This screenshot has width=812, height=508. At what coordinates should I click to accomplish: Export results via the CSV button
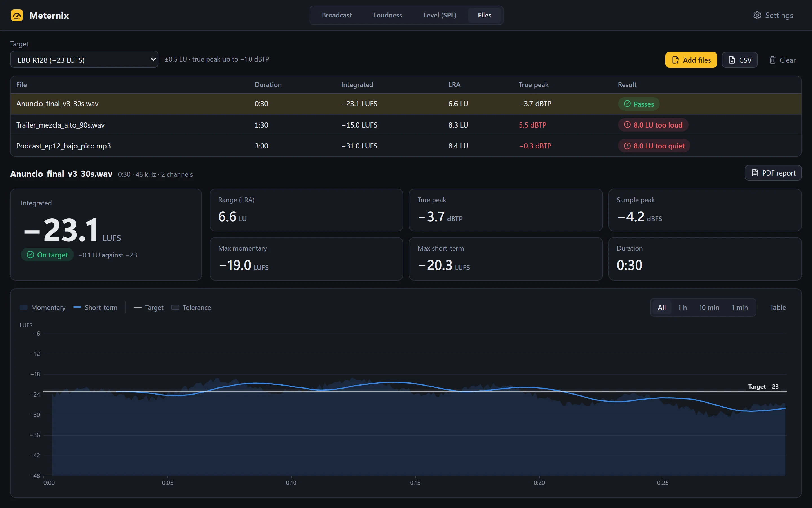point(740,60)
